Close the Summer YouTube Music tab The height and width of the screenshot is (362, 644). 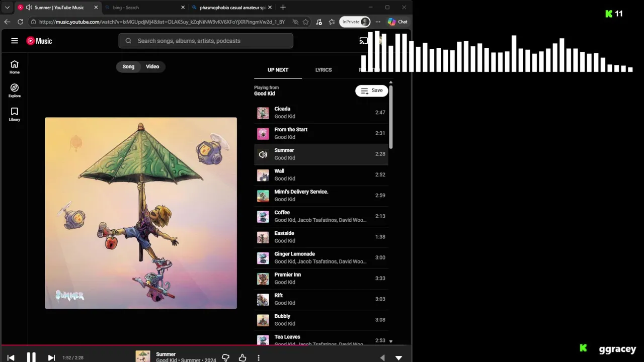[96, 8]
